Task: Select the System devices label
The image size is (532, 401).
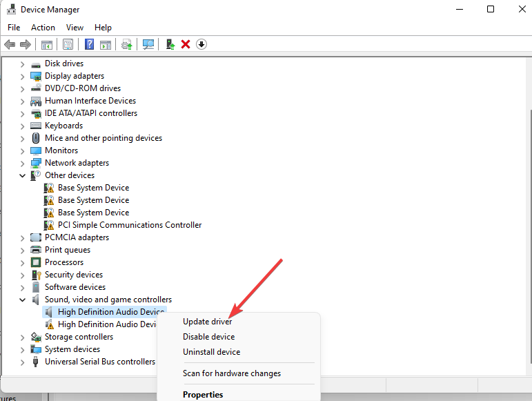Action: pos(72,349)
